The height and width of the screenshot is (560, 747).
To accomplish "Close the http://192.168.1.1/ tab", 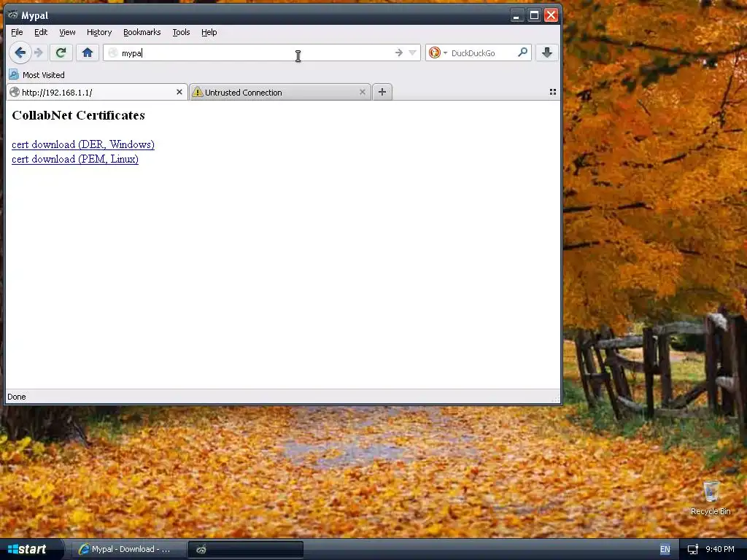I will pyautogui.click(x=179, y=92).
